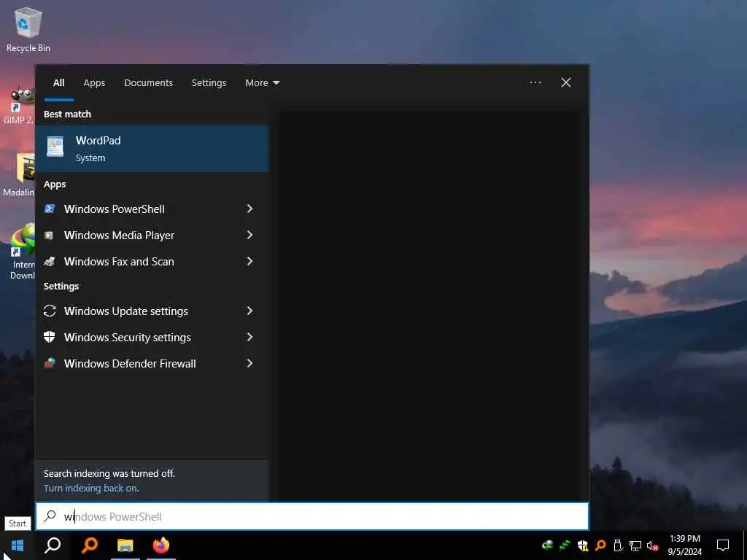Viewport: 747px width, 560px height.
Task: Expand Windows Fax and Scan arrow
Action: click(x=249, y=261)
